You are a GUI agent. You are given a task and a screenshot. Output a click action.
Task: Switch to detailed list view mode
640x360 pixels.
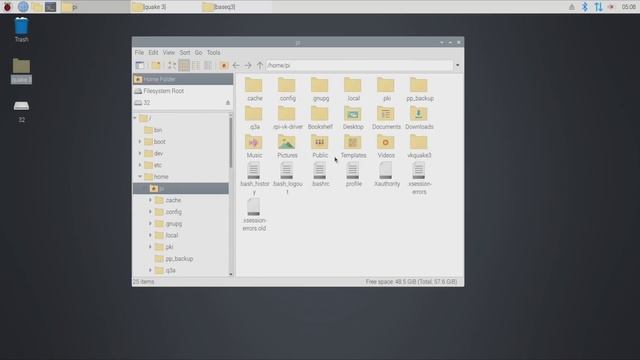coord(208,65)
